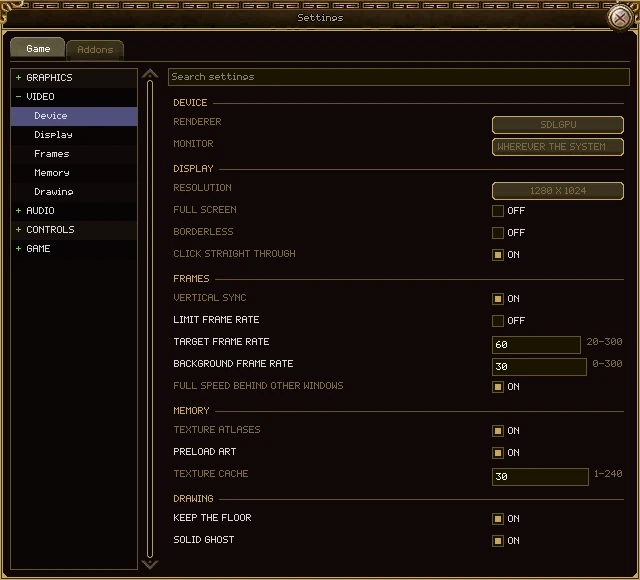Click the GAME category label
The width and height of the screenshot is (640, 580).
38,249
